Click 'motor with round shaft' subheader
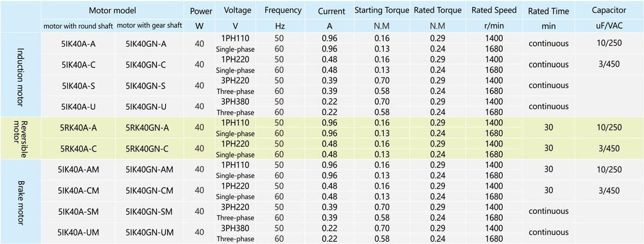 pos(78,26)
